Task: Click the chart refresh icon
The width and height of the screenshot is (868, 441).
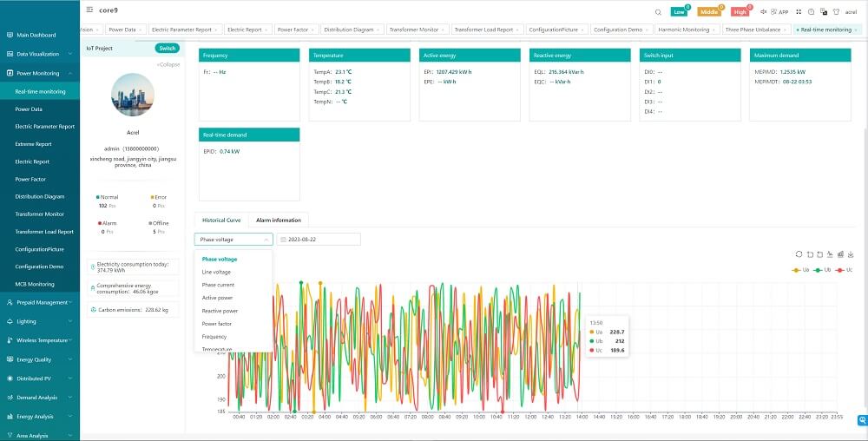Action: (799, 254)
